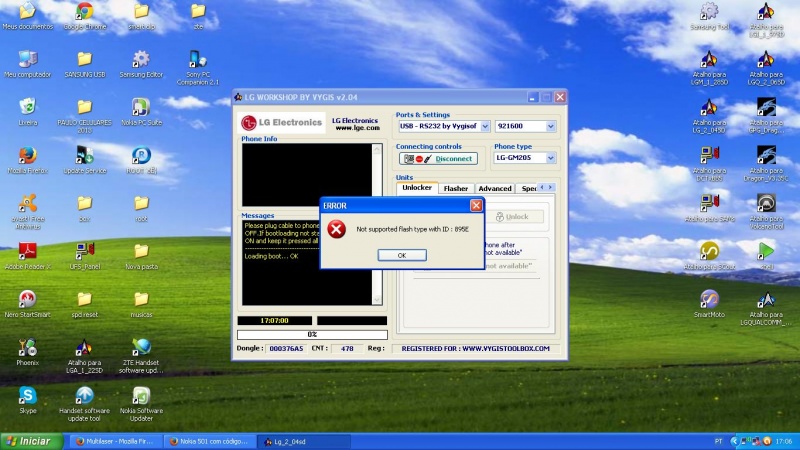Select the smart clip folder
Image resolution: width=800 pixels, height=450 pixels.
click(x=141, y=17)
